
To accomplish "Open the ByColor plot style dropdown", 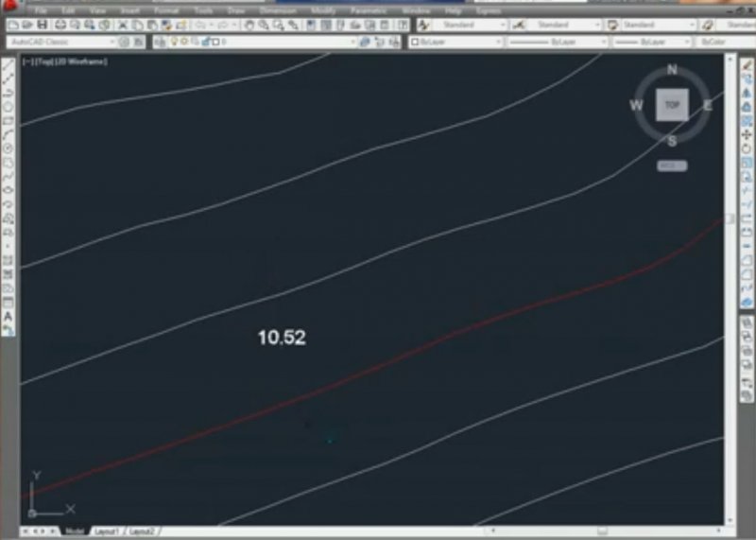I will point(726,42).
